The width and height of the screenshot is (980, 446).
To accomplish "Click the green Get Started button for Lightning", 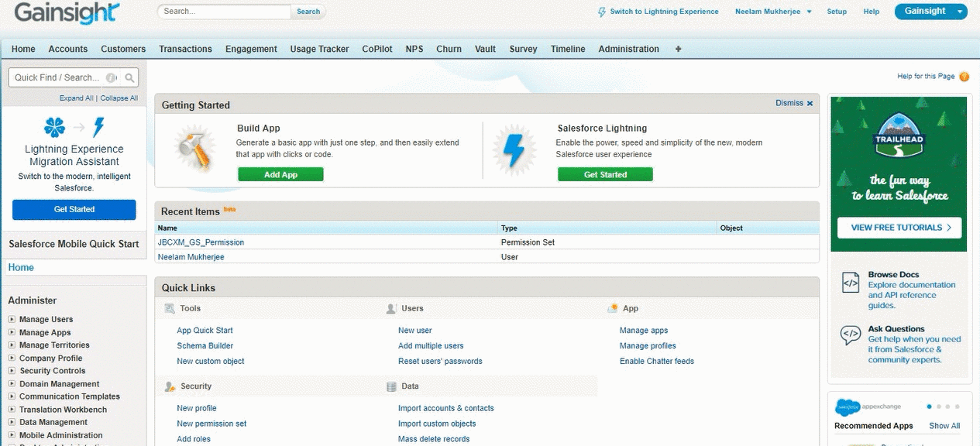I will pyautogui.click(x=605, y=175).
